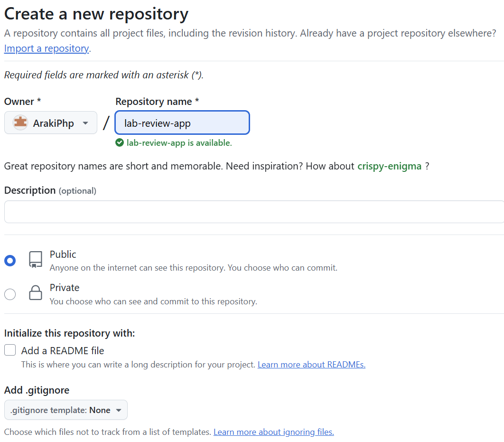Image resolution: width=504 pixels, height=442 pixels.
Task: Enable the Add a README file checkbox
Action: 10,350
